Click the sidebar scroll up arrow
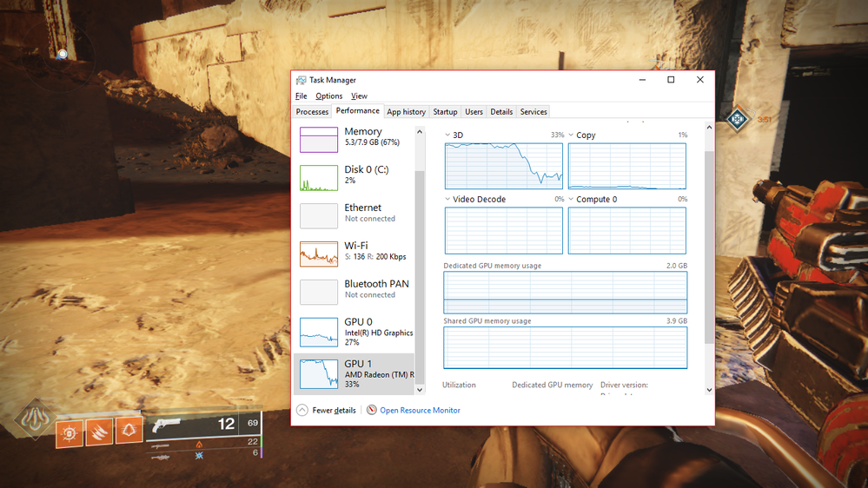The image size is (868, 488). point(420,132)
